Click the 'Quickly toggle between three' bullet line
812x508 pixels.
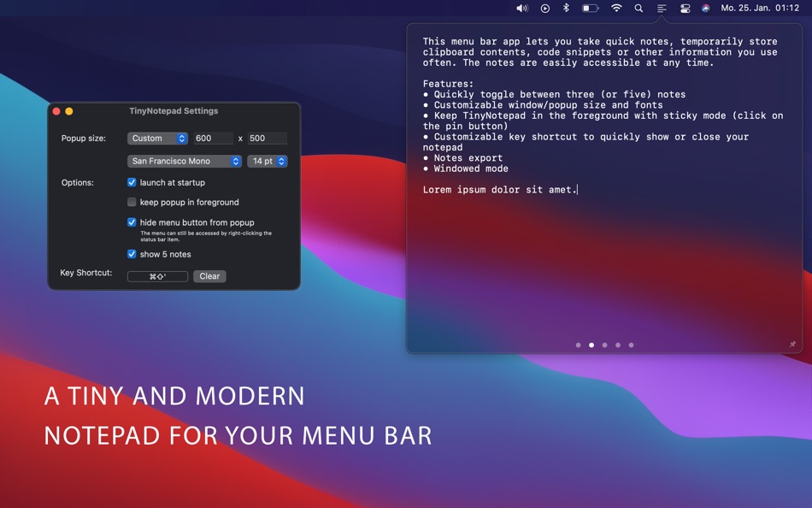click(554, 94)
